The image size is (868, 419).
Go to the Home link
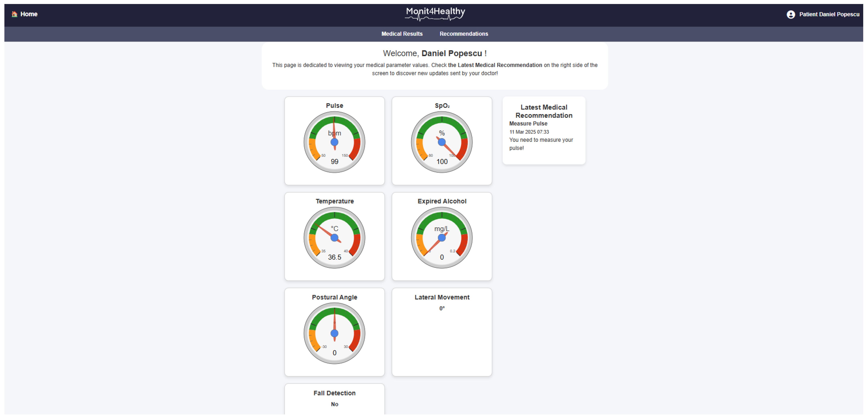coord(29,14)
